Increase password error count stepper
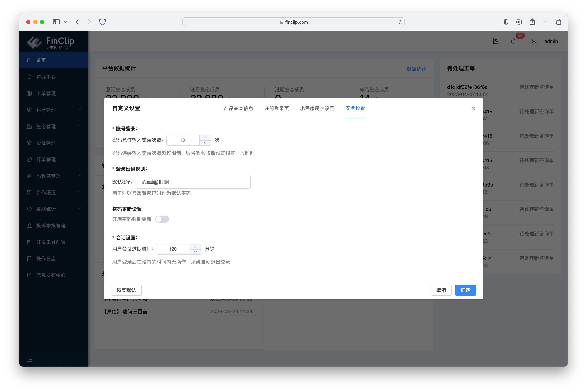This screenshot has width=587, height=392. tap(205, 137)
